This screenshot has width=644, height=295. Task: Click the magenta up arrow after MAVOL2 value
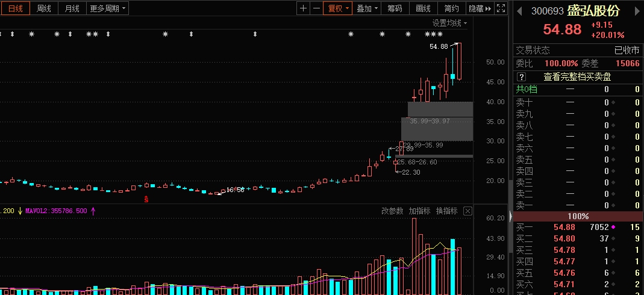click(x=93, y=211)
